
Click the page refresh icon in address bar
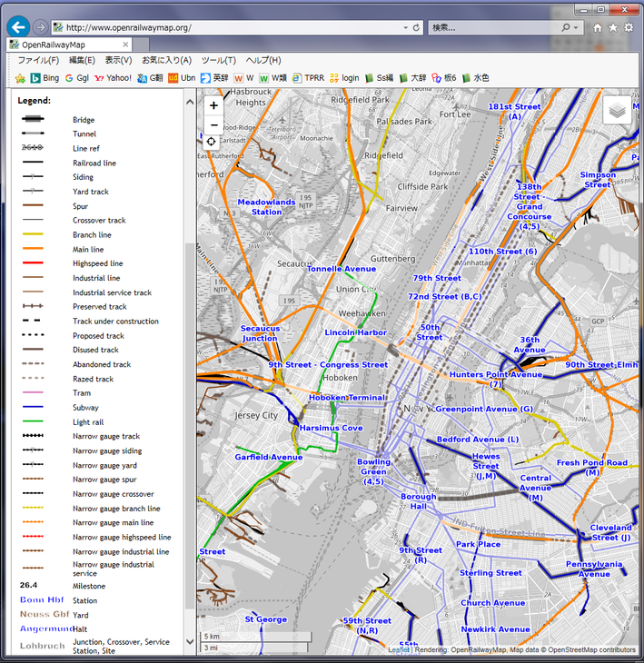pos(417,27)
